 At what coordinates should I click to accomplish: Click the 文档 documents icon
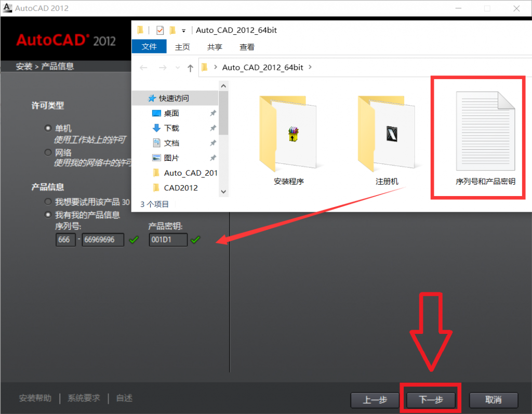(156, 143)
